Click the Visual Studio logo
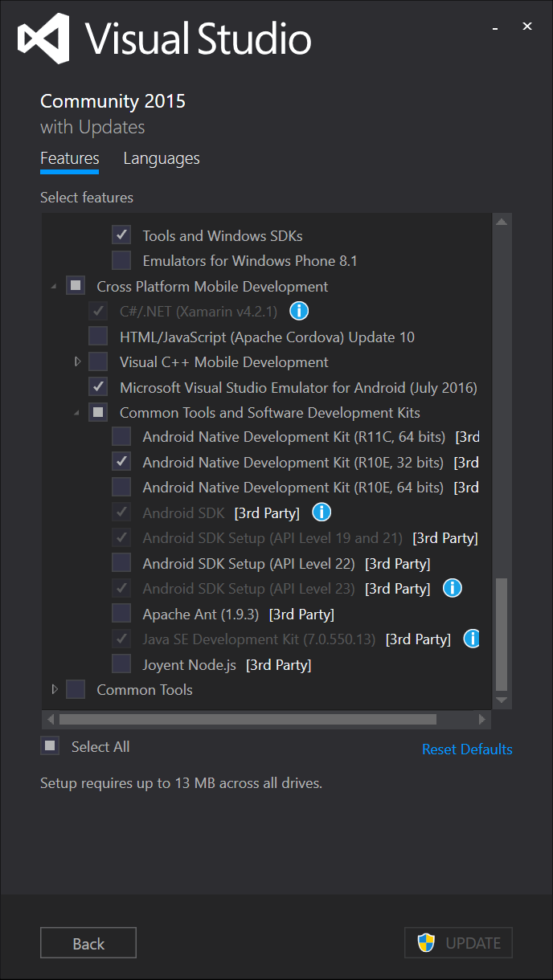The height and width of the screenshot is (980, 553). [45, 39]
